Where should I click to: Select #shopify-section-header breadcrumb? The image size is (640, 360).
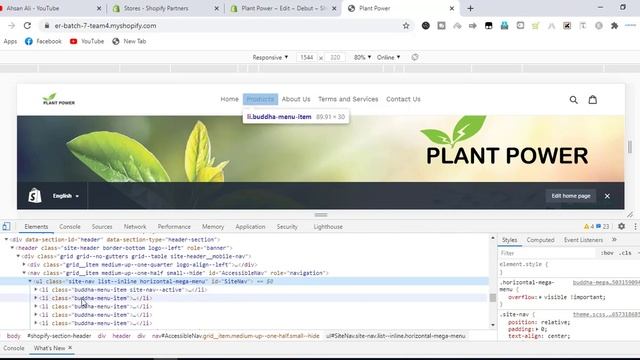click(59, 336)
